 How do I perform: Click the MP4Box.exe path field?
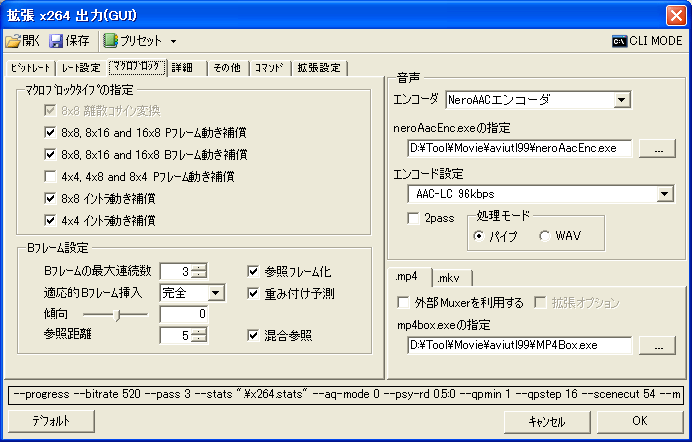(520, 345)
